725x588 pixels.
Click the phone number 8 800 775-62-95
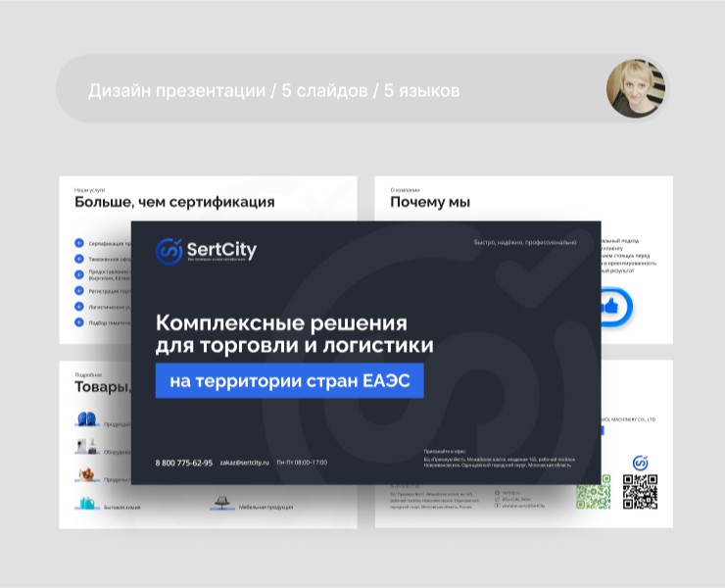coord(184,463)
